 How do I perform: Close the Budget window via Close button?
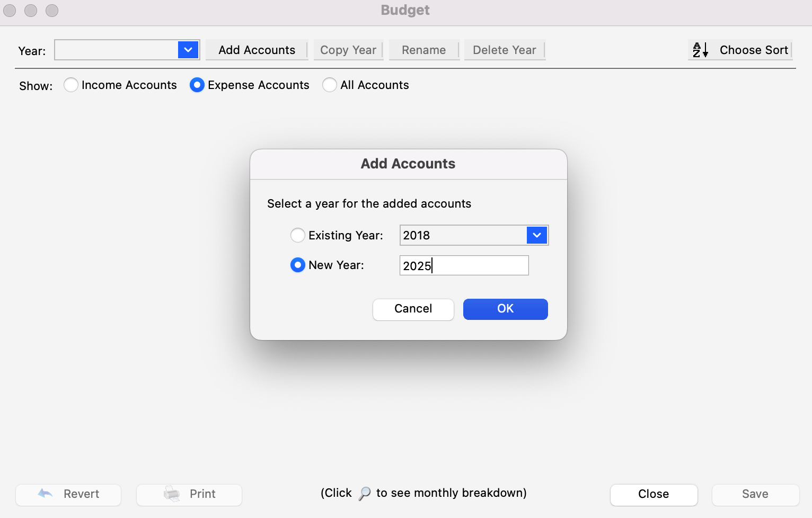pos(653,494)
